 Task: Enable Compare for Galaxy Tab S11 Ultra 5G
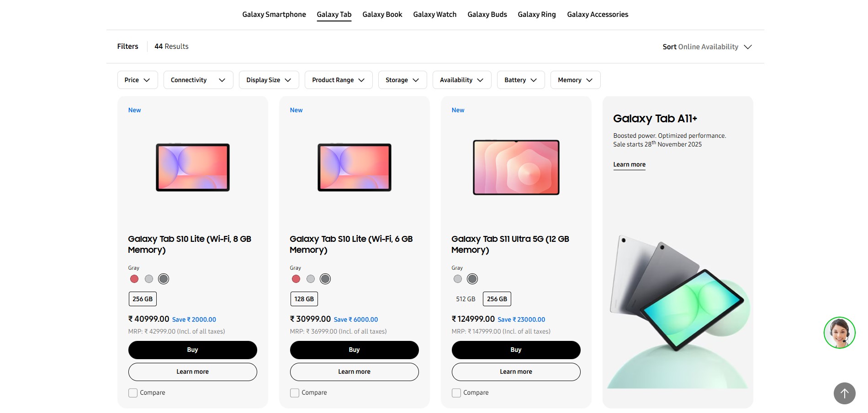click(456, 392)
